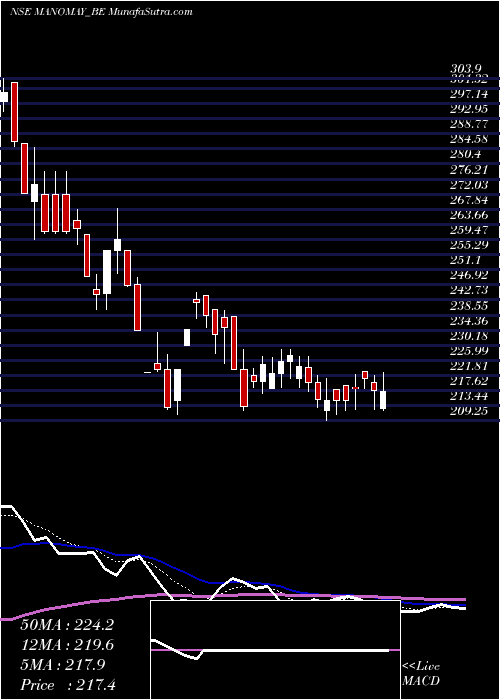Click the 5MA : 217.9 readout
The height and width of the screenshot is (700, 500).
click(62, 665)
